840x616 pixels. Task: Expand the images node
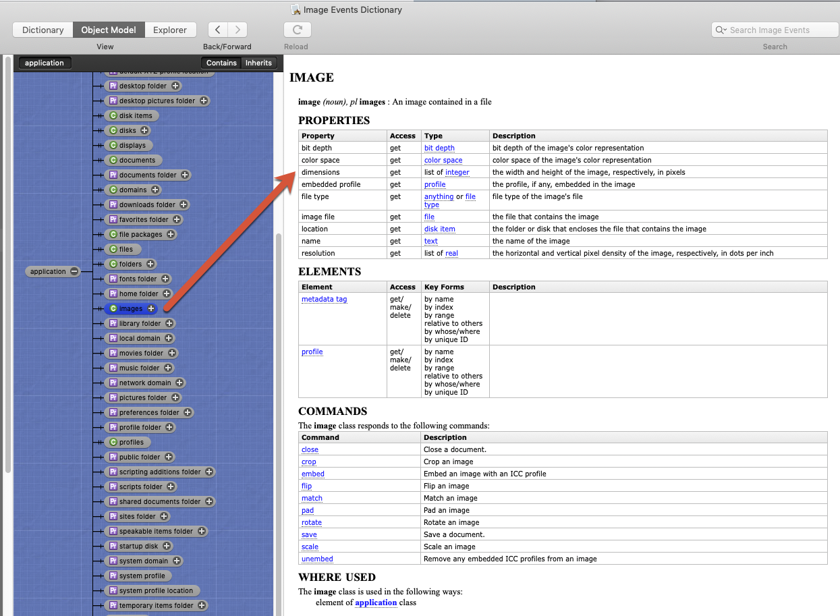point(152,309)
